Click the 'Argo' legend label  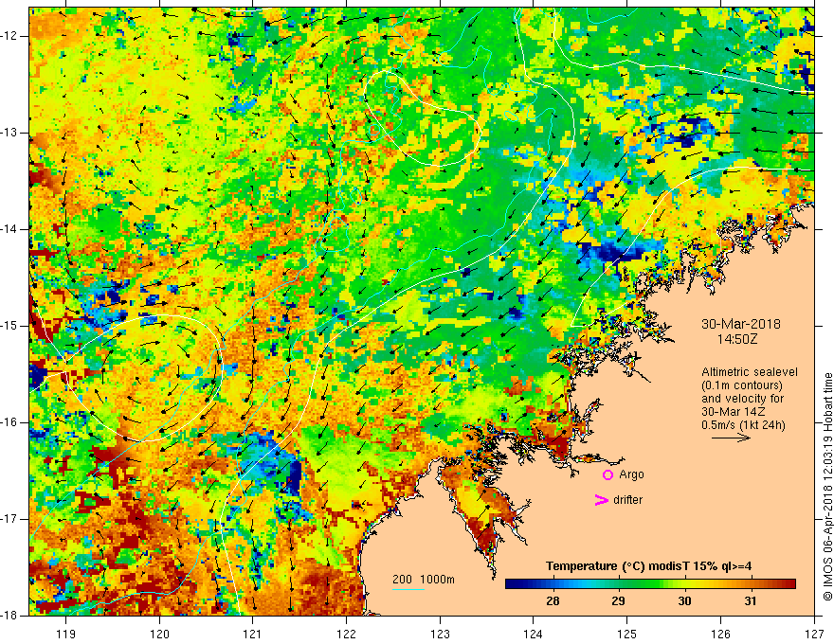tap(631, 474)
